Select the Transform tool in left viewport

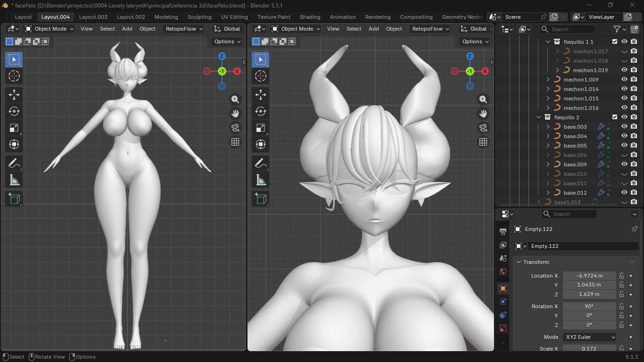click(x=14, y=144)
